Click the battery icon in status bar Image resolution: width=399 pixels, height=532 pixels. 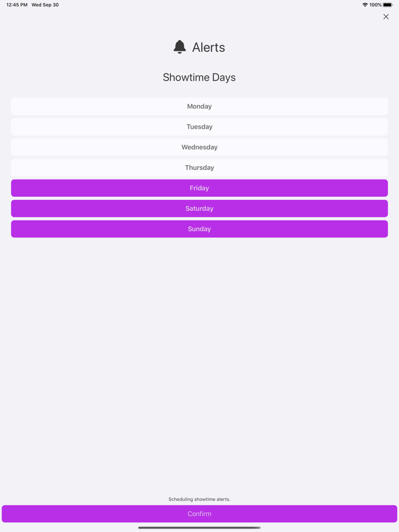[388, 5]
